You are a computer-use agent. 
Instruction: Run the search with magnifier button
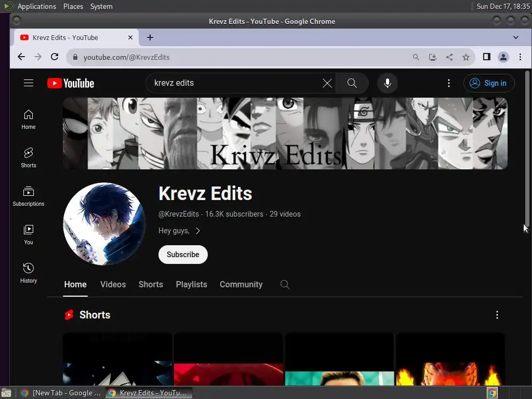pyautogui.click(x=352, y=83)
